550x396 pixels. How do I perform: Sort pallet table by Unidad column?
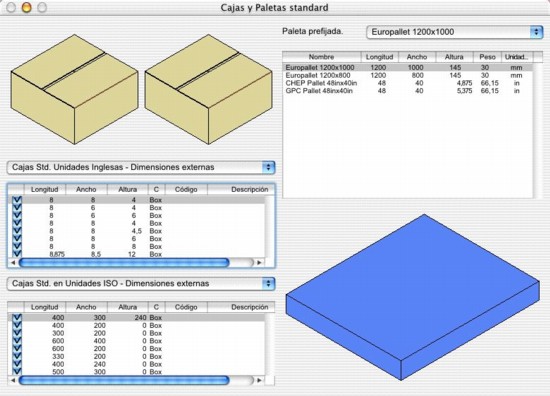pos(517,57)
